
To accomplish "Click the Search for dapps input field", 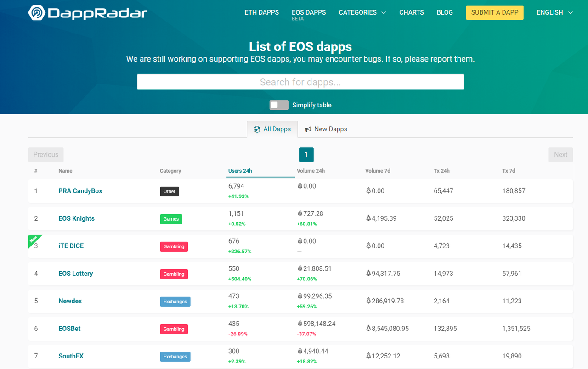I will 300,82.
